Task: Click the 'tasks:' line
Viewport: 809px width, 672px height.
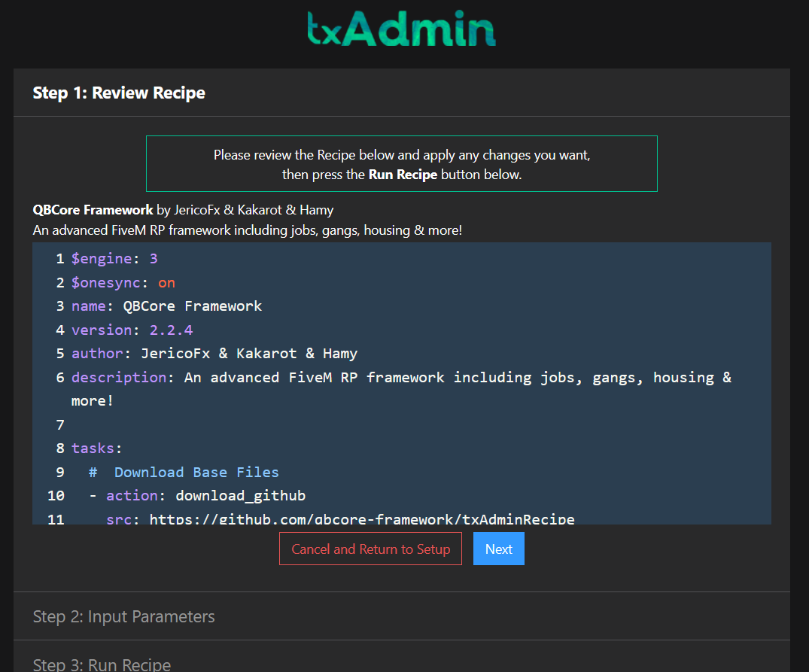Action: [x=96, y=449]
